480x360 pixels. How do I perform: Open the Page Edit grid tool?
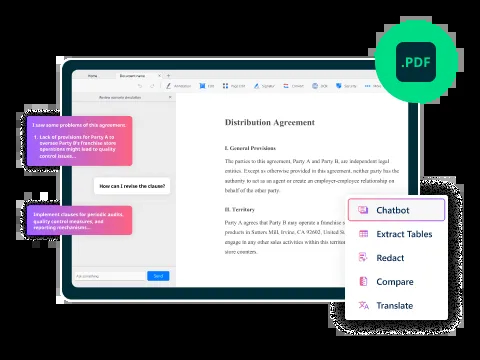pyautogui.click(x=234, y=86)
